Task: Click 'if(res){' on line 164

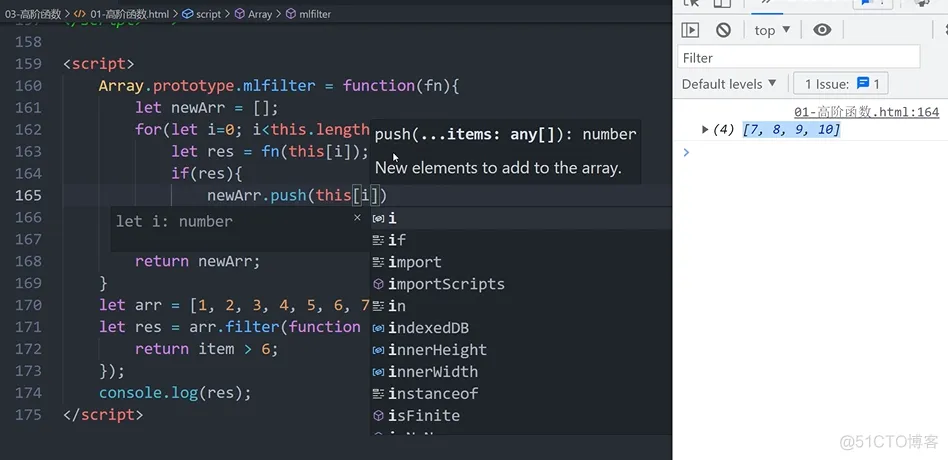Action: tap(207, 173)
